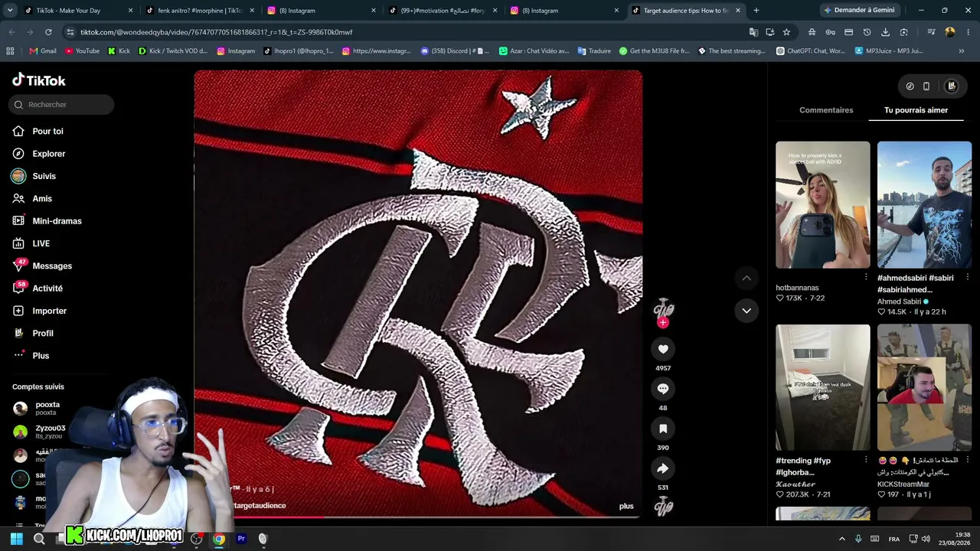This screenshot has height=551, width=980.
Task: Open the Chrome media control icon
Action: click(931, 32)
